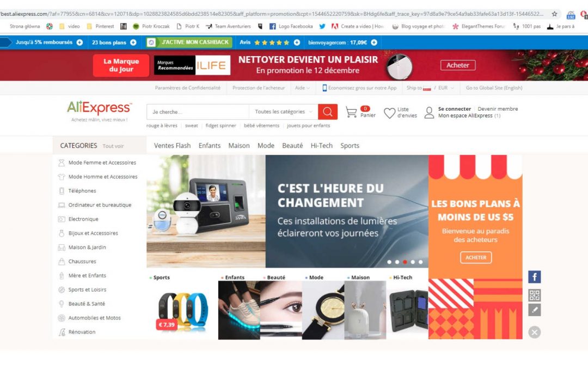Select the Téléphones category
This screenshot has width=588, height=368.
pyautogui.click(x=82, y=191)
